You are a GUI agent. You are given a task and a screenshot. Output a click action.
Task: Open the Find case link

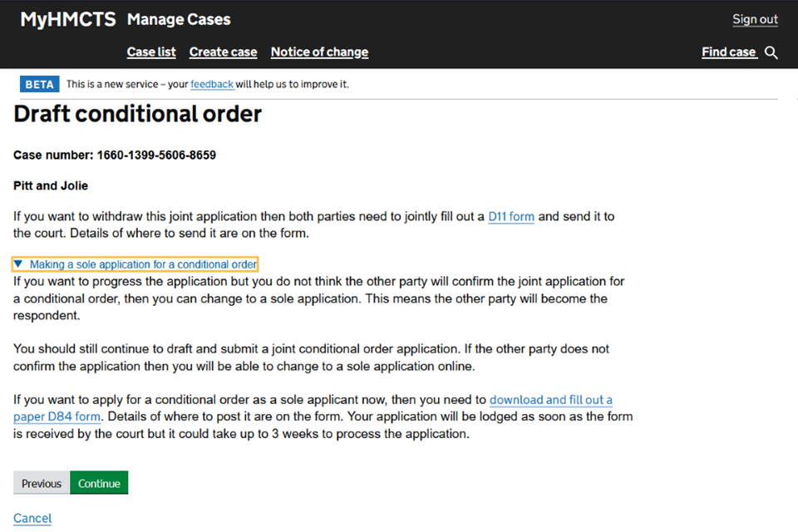(728, 52)
